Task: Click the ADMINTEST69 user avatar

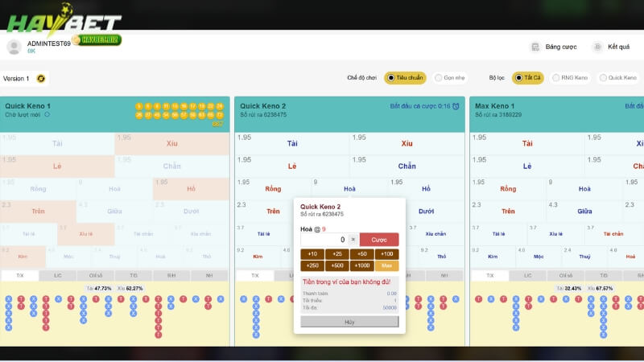Action: [x=14, y=47]
